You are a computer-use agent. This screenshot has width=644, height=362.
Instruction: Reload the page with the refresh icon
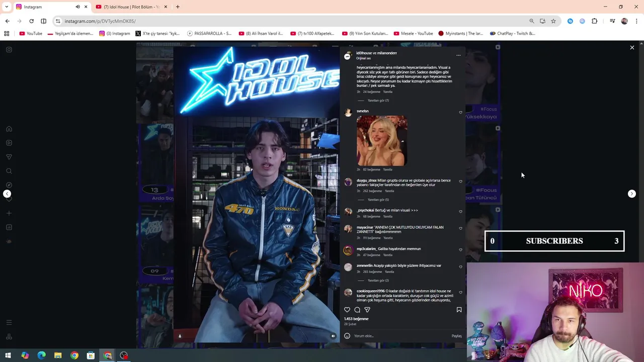31,21
